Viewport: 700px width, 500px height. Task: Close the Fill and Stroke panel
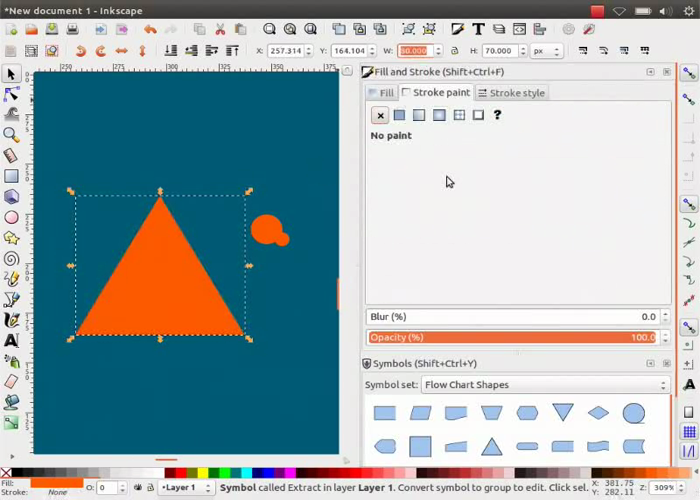[665, 72]
